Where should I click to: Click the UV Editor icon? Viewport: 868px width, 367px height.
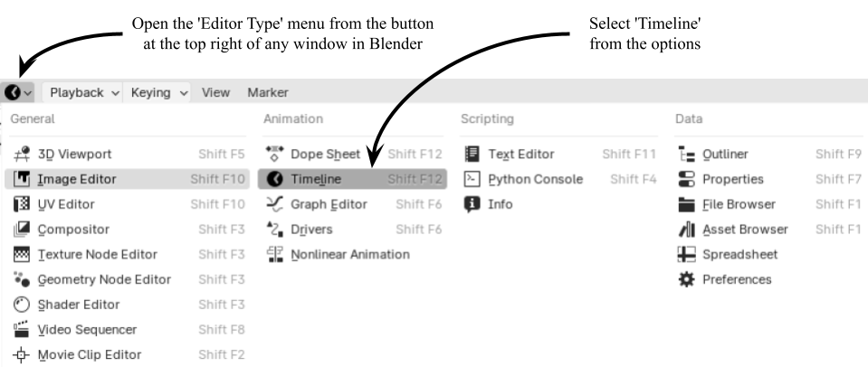[x=24, y=204]
